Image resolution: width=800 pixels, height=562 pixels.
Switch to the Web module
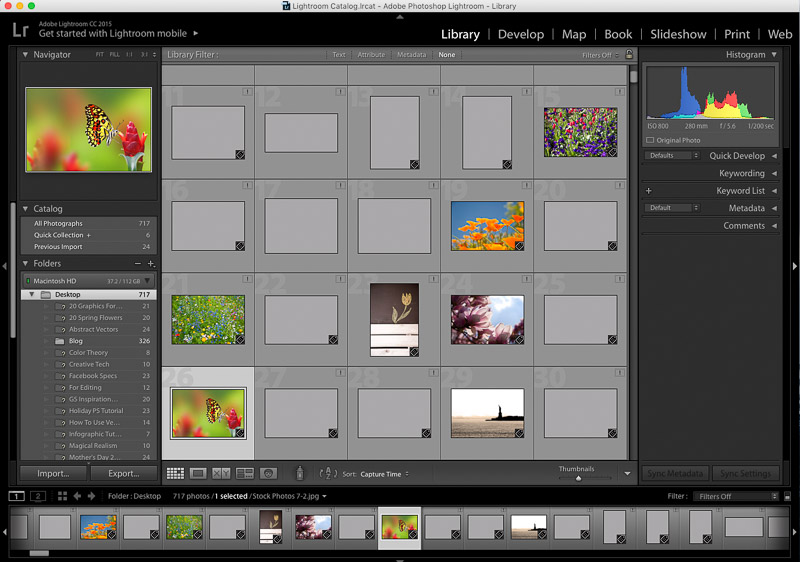(780, 34)
